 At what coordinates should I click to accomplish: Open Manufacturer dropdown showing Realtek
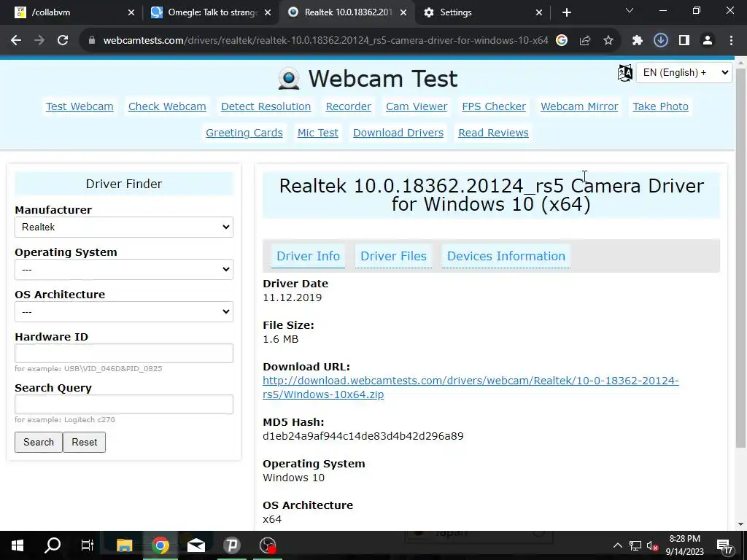tap(124, 227)
